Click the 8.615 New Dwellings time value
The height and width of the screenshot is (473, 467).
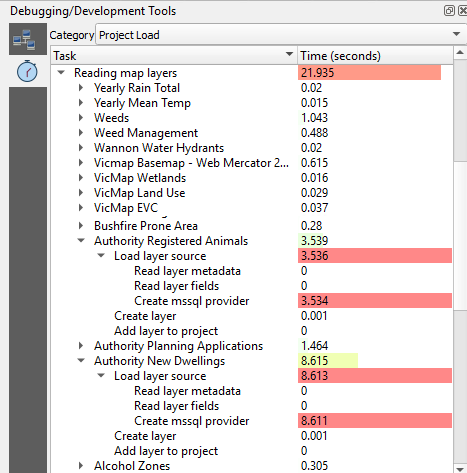[x=315, y=361]
